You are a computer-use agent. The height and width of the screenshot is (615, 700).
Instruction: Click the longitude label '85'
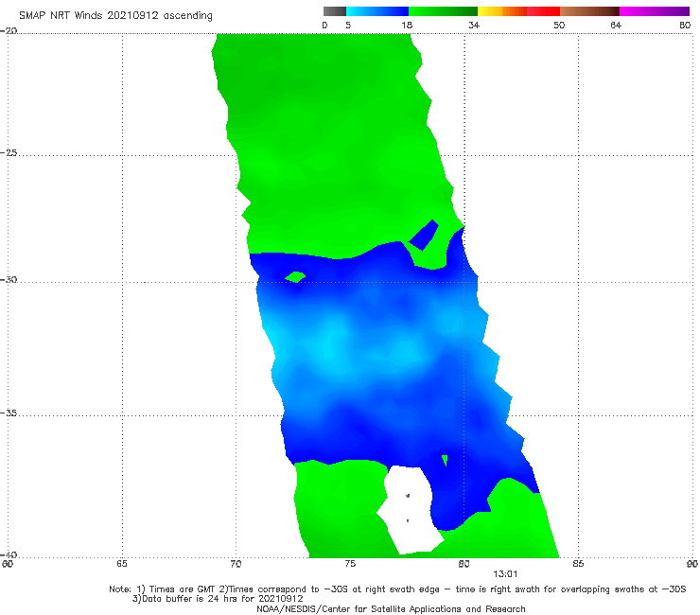tap(578, 564)
